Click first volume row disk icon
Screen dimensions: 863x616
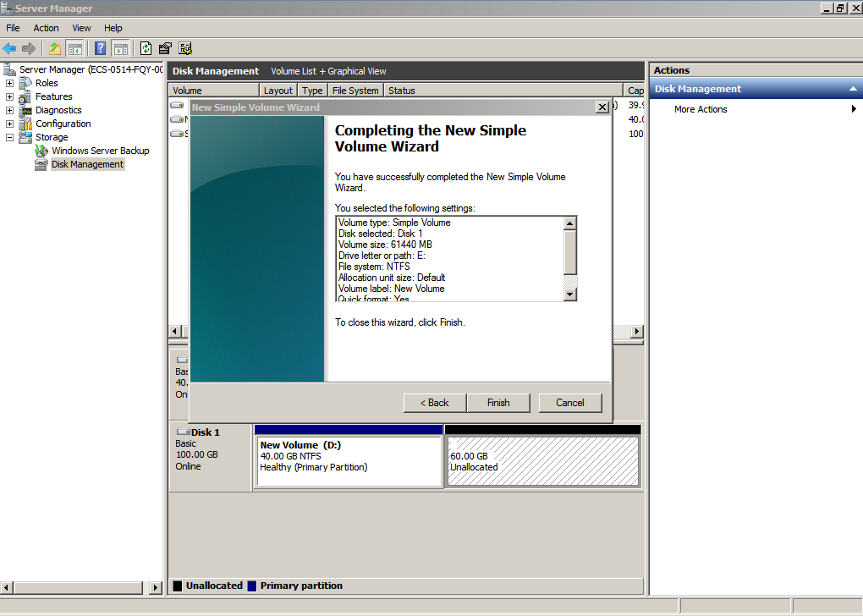[x=177, y=105]
